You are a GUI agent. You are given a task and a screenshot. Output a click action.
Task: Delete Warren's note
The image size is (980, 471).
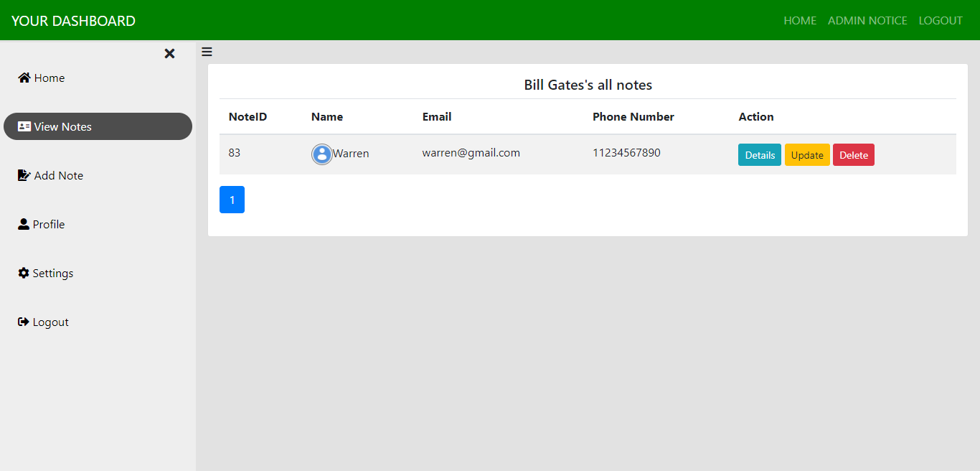click(854, 155)
